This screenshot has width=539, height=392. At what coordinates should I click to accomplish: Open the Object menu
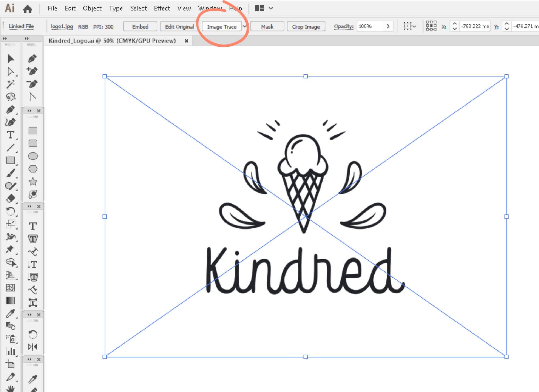[92, 8]
